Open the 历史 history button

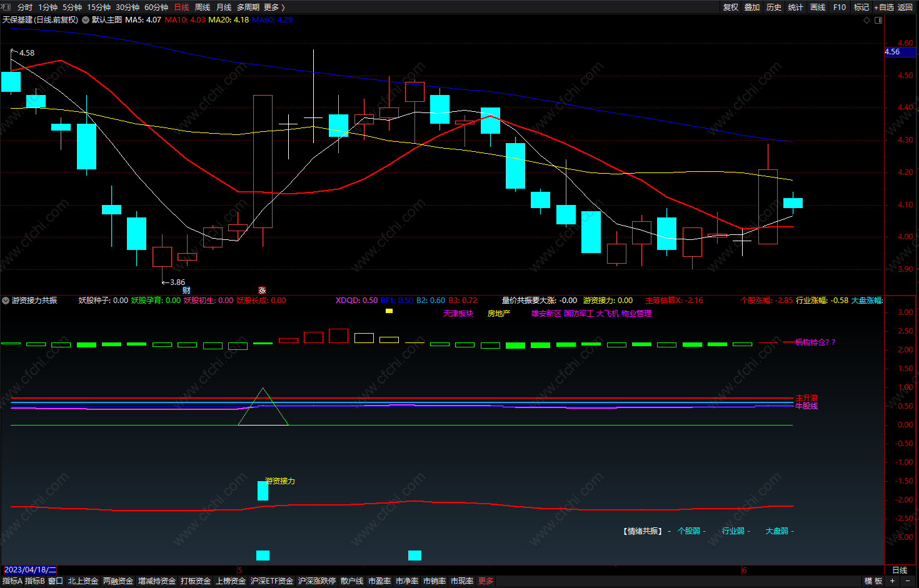(x=774, y=7)
